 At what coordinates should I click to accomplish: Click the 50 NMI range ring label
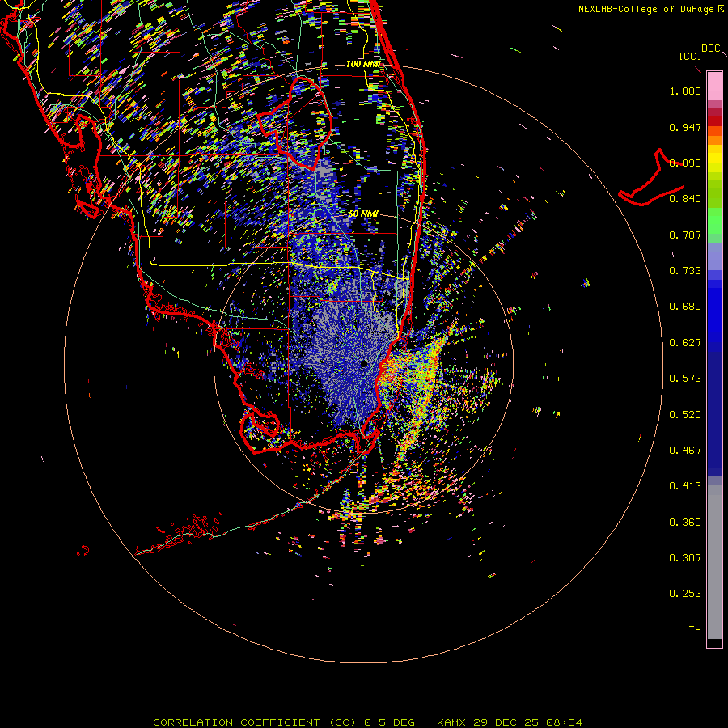pos(363,214)
